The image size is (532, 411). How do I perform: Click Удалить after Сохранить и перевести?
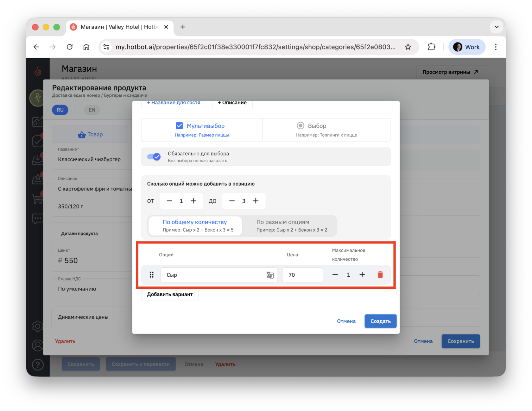tap(225, 364)
